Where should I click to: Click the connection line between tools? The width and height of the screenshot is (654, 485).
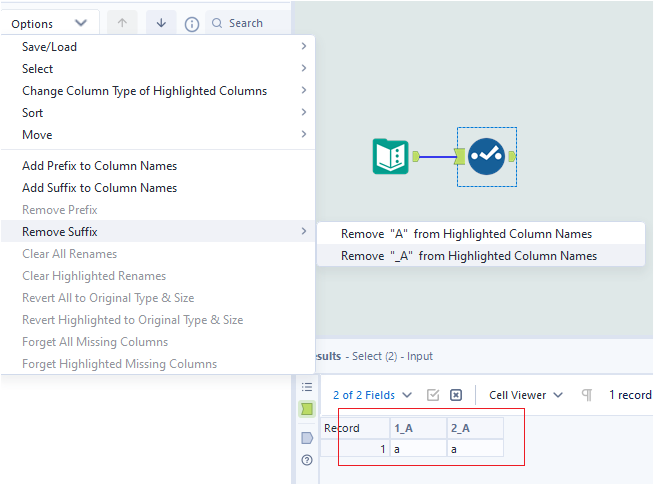tap(437, 157)
